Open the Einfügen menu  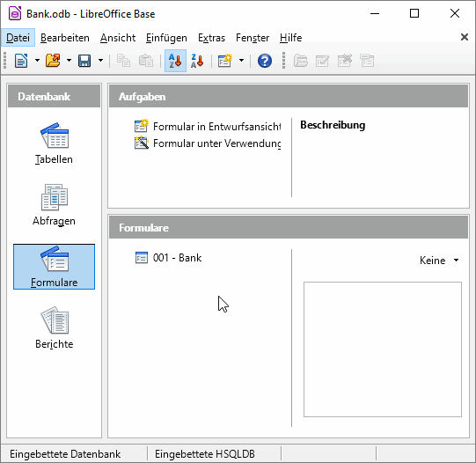click(166, 38)
